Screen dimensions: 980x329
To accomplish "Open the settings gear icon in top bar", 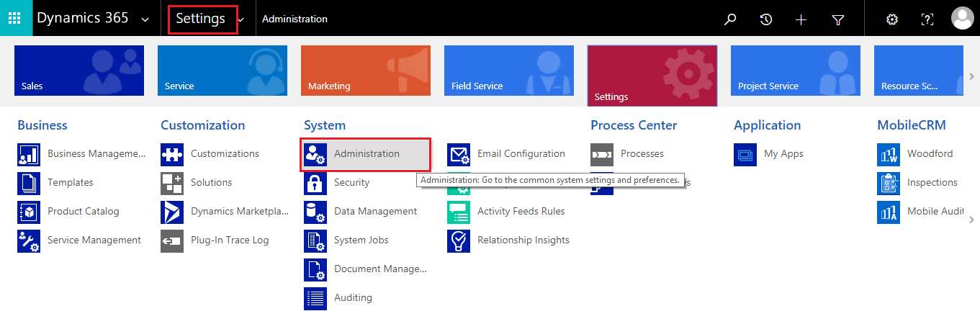I will pyautogui.click(x=891, y=19).
